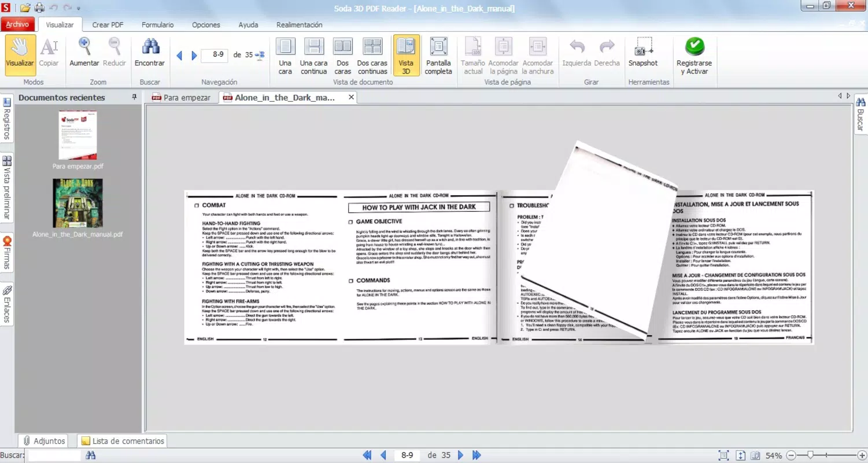Screen dimensions: 868x463
Task: Select the Visualizar hand mode tool
Action: point(20,55)
